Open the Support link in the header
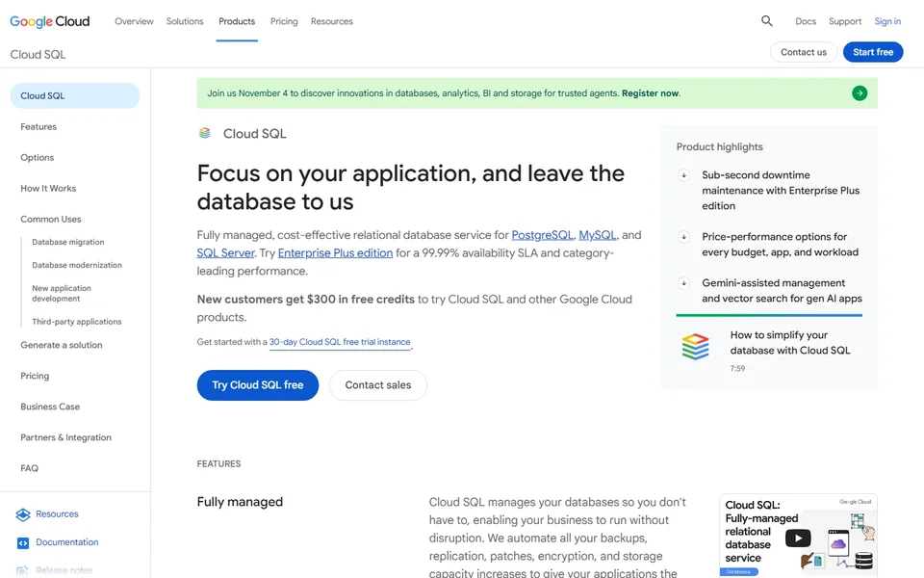Image resolution: width=924 pixels, height=578 pixels. click(x=844, y=21)
